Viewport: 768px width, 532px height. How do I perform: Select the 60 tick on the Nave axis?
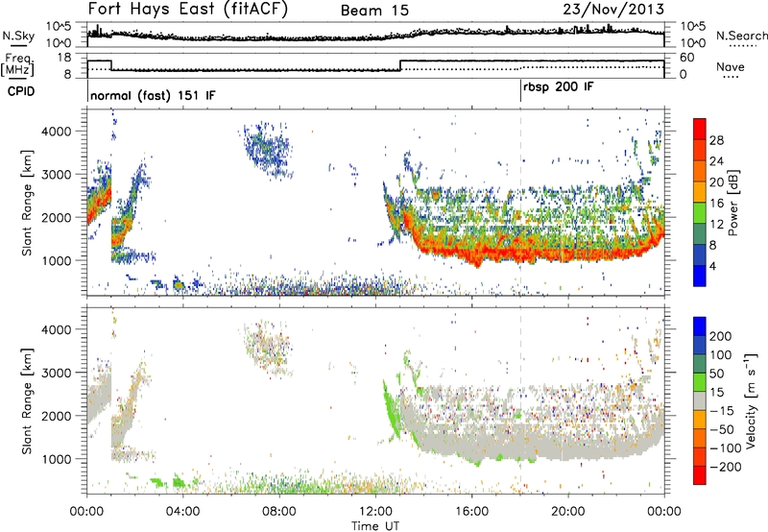[x=687, y=58]
